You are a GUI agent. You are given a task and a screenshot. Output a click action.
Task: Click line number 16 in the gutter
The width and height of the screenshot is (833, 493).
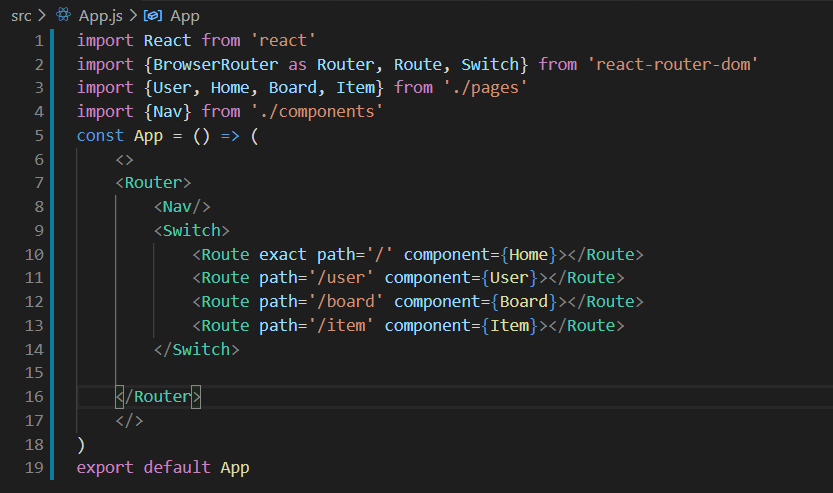(34, 396)
